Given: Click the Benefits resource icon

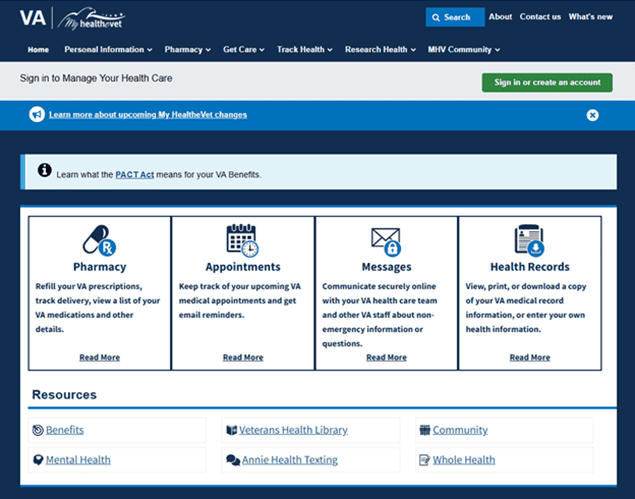Looking at the screenshot, I should coord(38,430).
